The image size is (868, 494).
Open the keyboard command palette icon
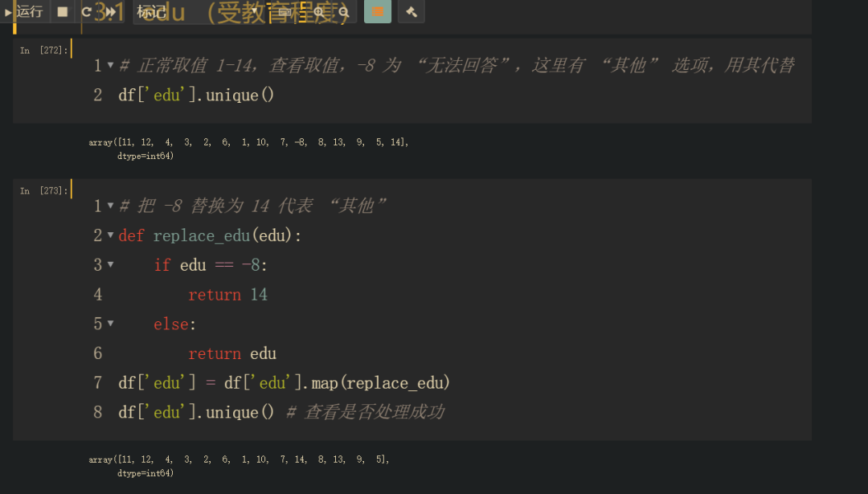click(284, 11)
